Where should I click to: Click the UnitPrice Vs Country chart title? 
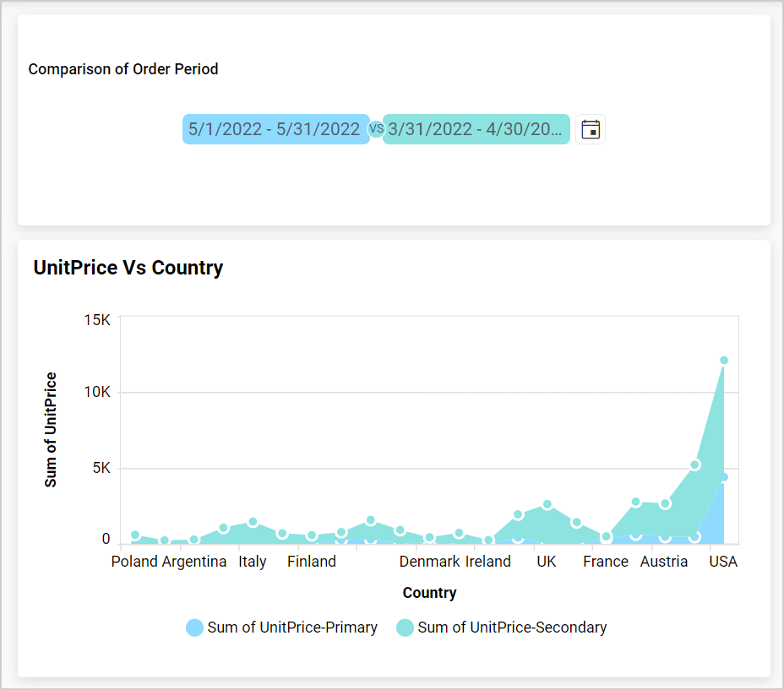click(128, 267)
